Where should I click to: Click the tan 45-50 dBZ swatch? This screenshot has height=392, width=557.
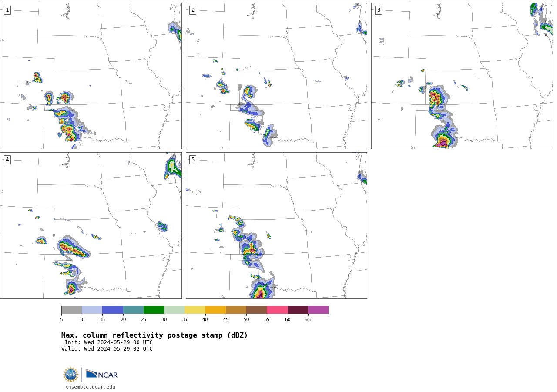pyautogui.click(x=236, y=310)
